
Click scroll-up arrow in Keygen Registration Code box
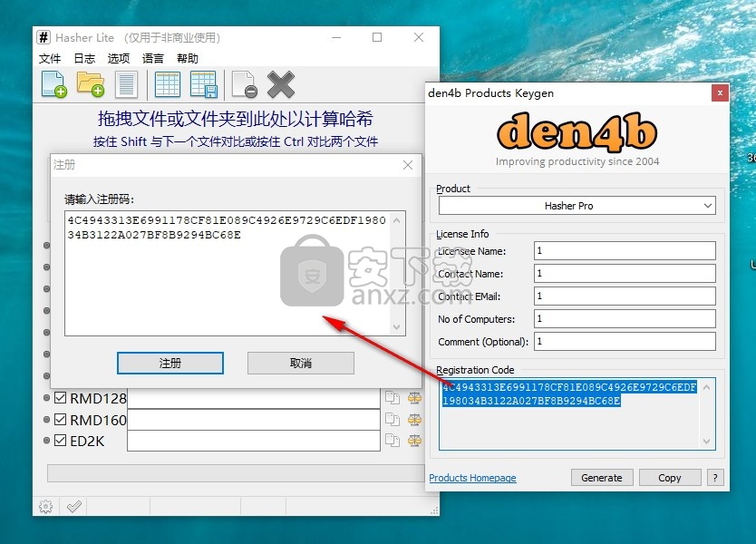point(707,387)
